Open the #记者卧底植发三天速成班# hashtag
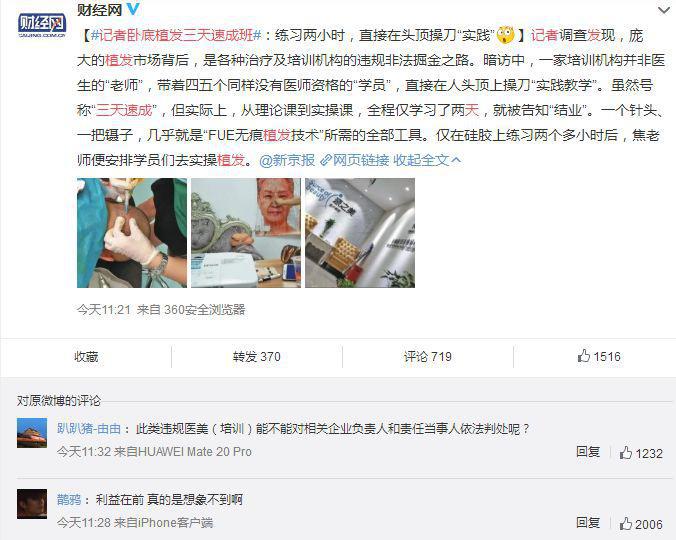Image resolution: width=676 pixels, height=540 pixels. tap(176, 35)
